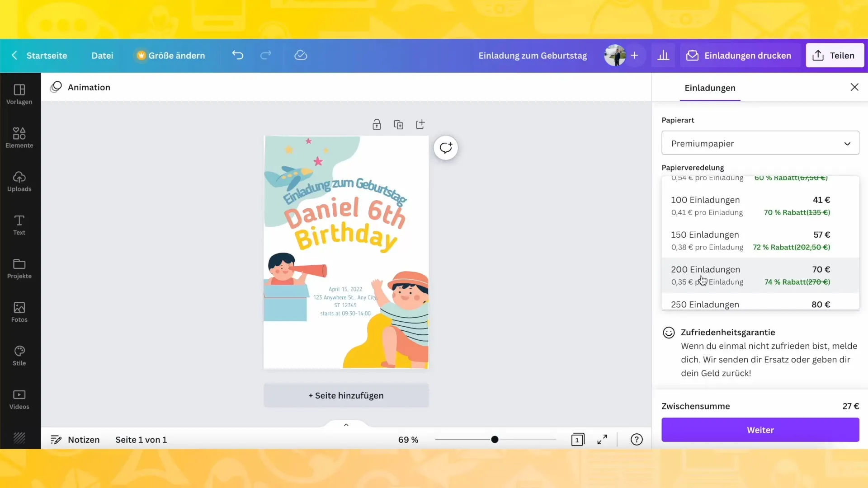Open the Datei menu
This screenshot has width=868, height=488.
point(102,56)
